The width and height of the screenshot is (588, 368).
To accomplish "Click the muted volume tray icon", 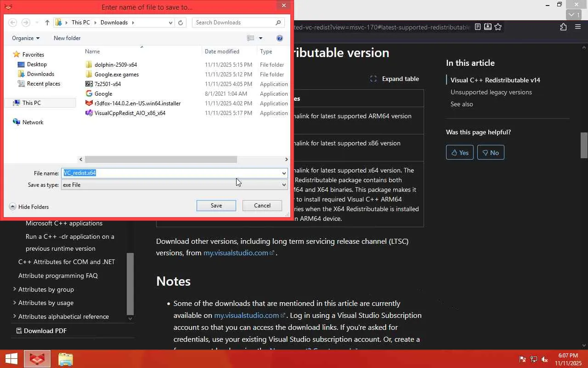I will (x=545, y=359).
